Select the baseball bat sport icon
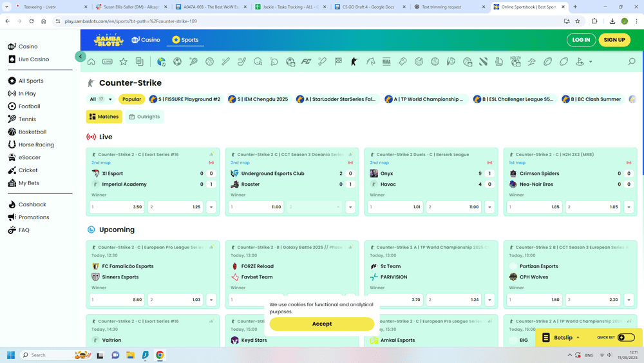 [225, 62]
